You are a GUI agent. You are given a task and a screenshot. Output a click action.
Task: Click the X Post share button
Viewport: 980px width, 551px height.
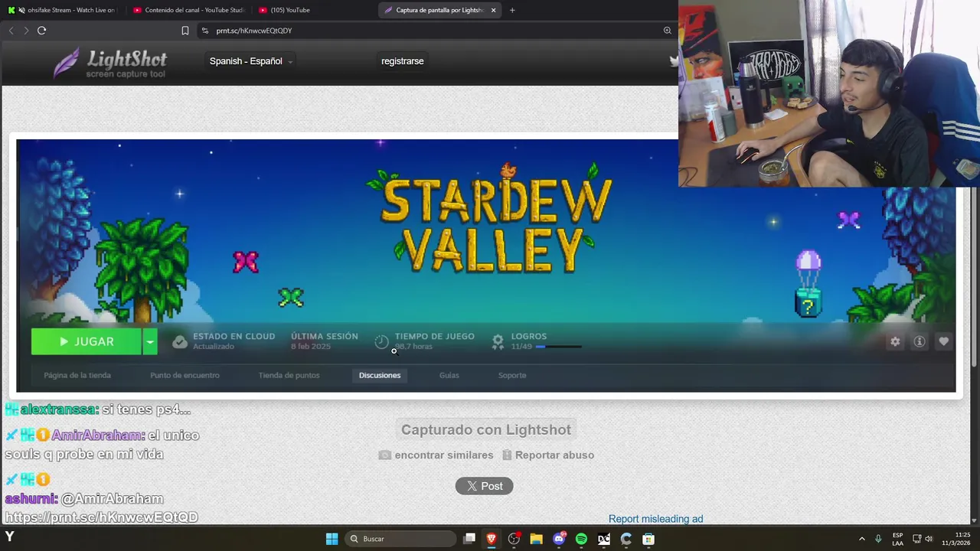(484, 486)
